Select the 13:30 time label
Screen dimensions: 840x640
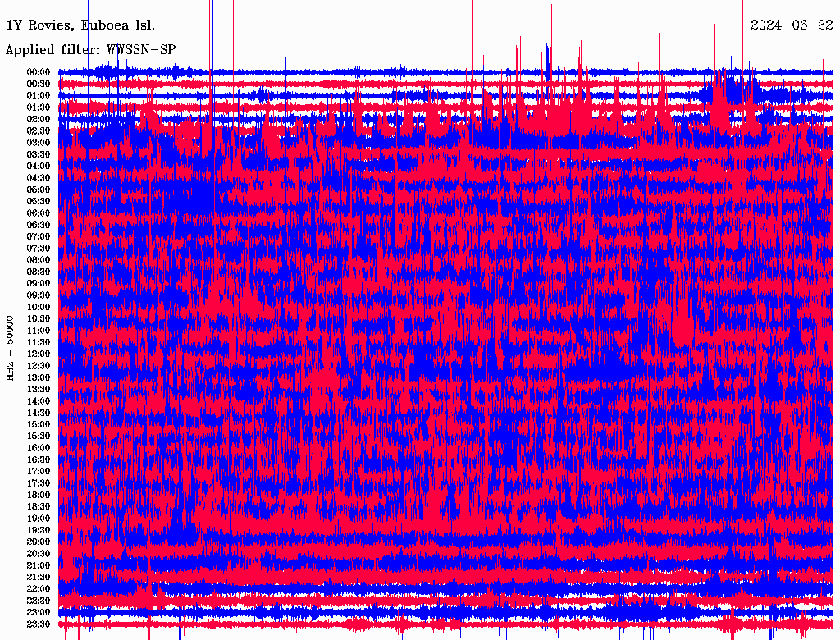(39, 389)
